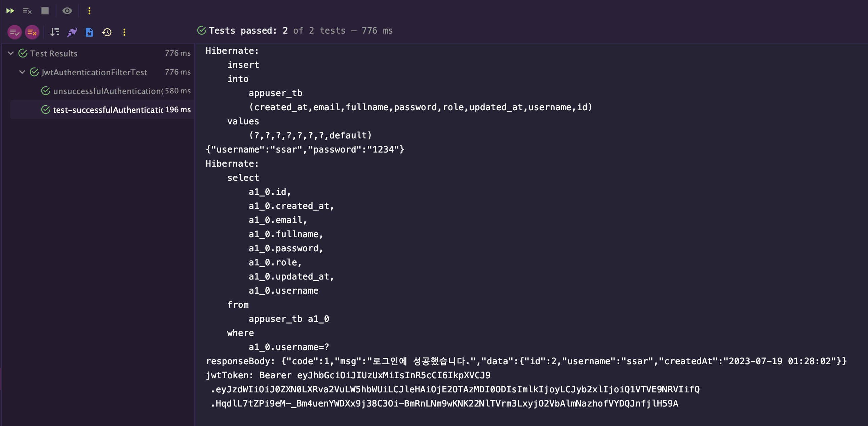Open the top toolbar more options menu
This screenshot has width=868, height=426.
point(89,11)
